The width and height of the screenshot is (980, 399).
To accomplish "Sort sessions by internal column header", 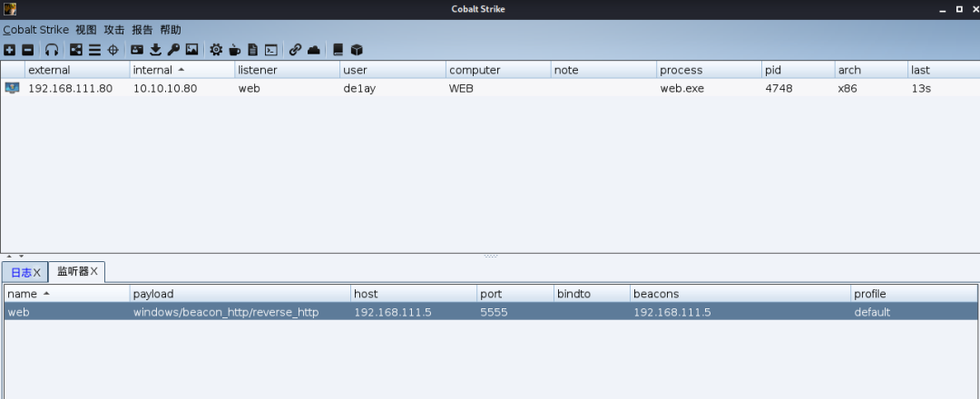I will (x=181, y=70).
